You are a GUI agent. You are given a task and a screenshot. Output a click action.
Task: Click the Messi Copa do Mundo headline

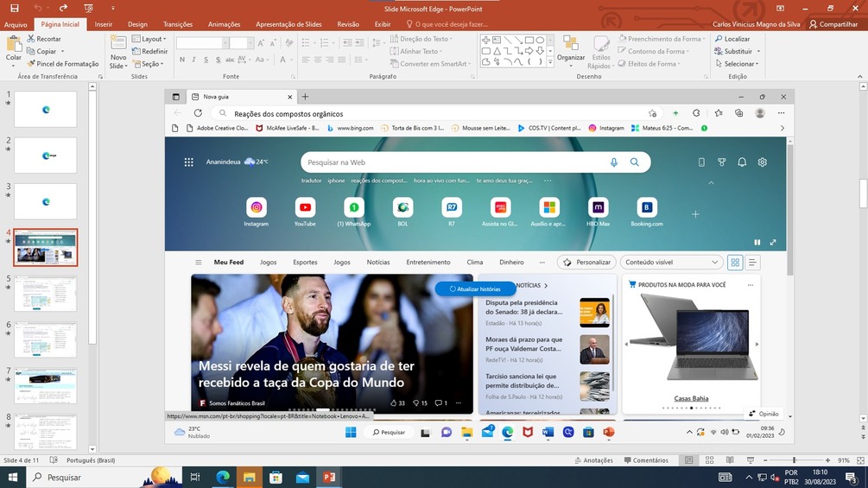[306, 374]
